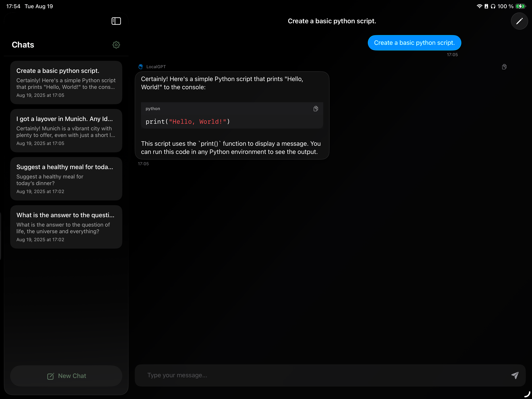This screenshot has height=399, width=532.
Task: Click the 'LocalGPT' sender name
Action: 156,67
